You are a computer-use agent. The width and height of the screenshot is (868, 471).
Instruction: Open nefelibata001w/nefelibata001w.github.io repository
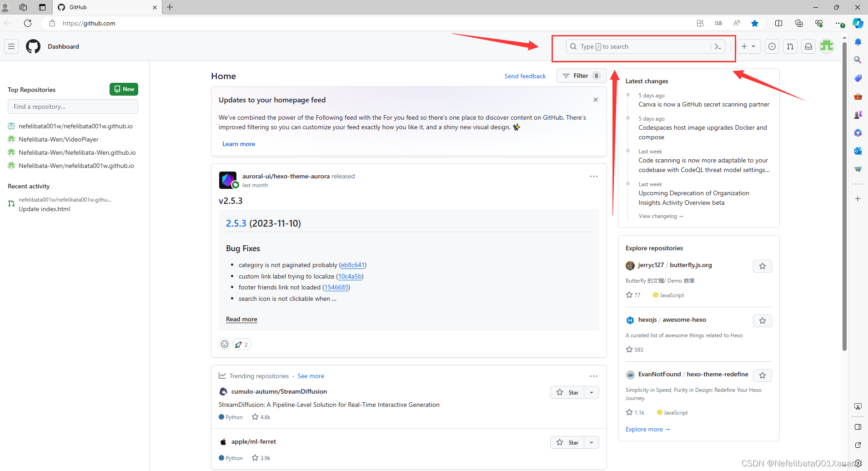click(x=75, y=126)
